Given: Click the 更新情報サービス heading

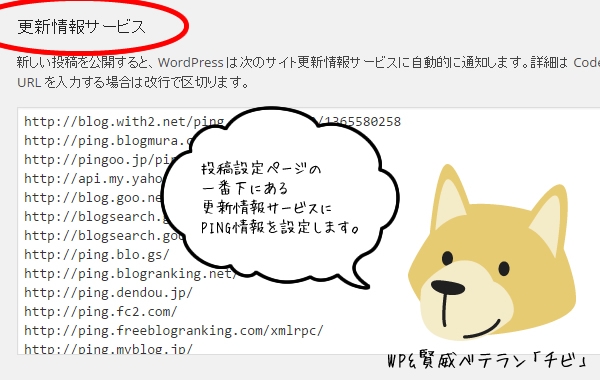Looking at the screenshot, I should (x=82, y=27).
